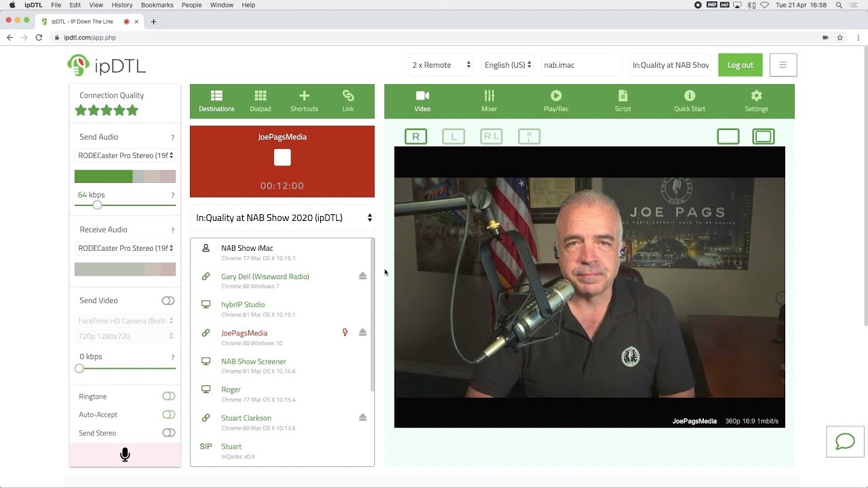Open the Shortcuts tab
Screen dimensions: 868x488
coord(304,101)
